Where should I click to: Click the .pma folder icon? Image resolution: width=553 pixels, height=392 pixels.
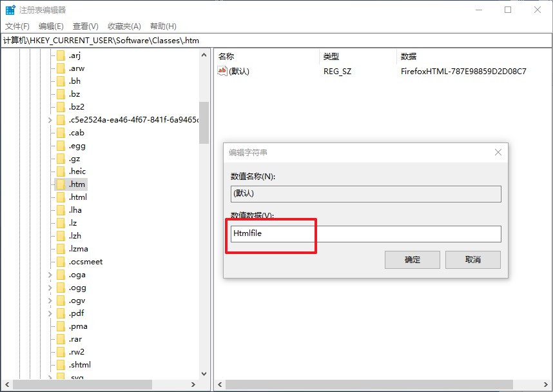point(61,326)
